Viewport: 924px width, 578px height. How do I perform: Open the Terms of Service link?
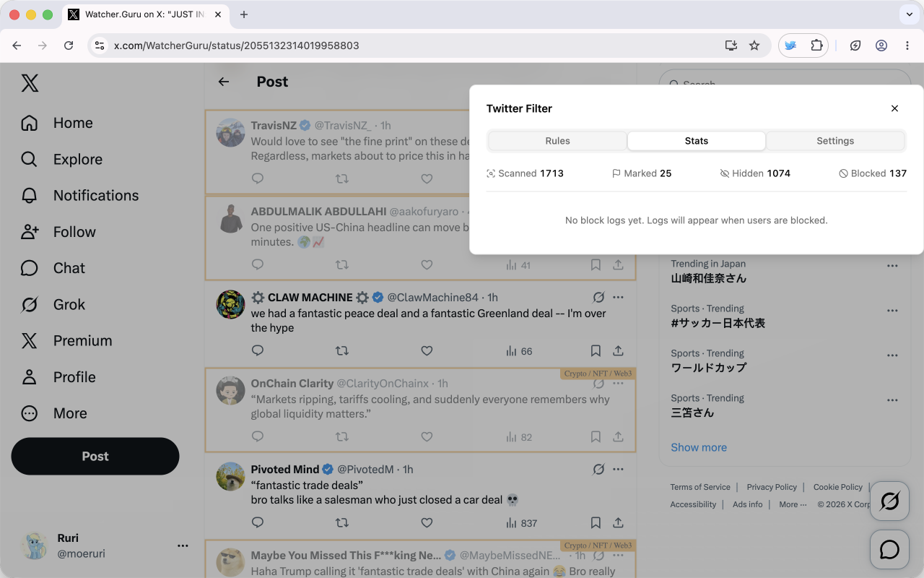click(x=700, y=487)
